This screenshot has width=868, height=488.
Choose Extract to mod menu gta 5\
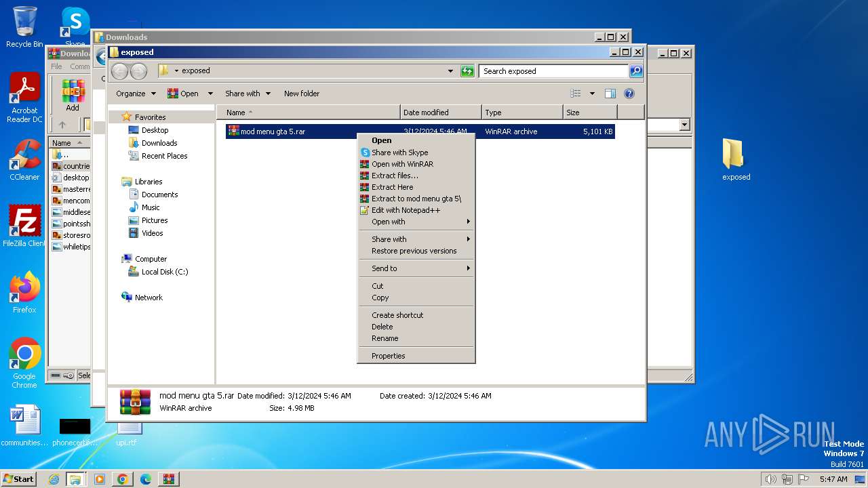416,199
